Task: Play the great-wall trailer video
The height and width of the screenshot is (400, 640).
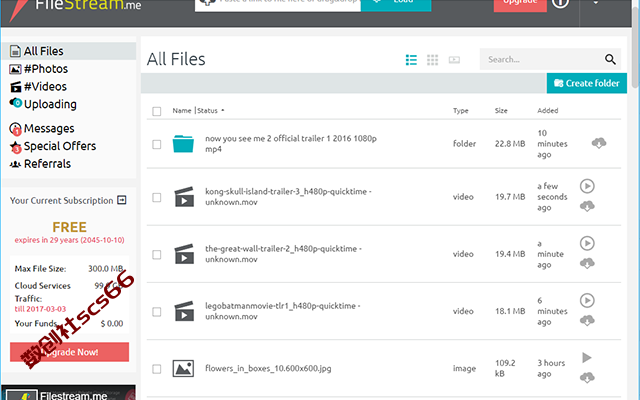Action: click(x=587, y=243)
